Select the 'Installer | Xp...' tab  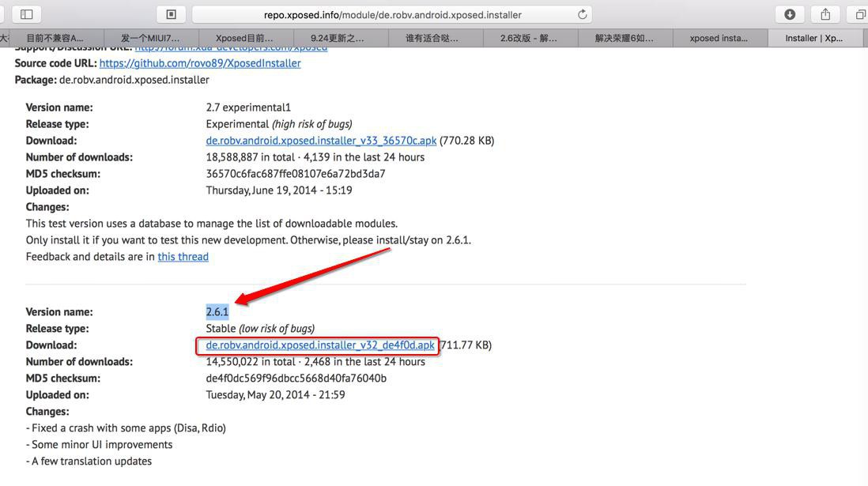[x=813, y=38]
